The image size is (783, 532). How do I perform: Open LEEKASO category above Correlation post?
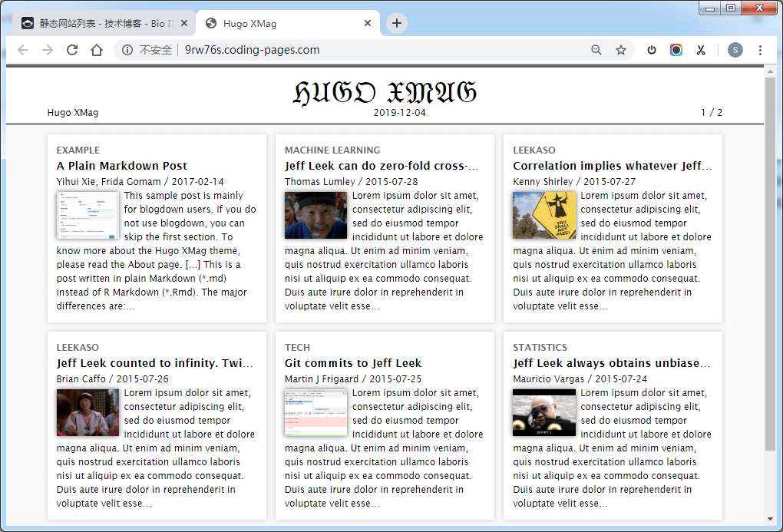534,150
